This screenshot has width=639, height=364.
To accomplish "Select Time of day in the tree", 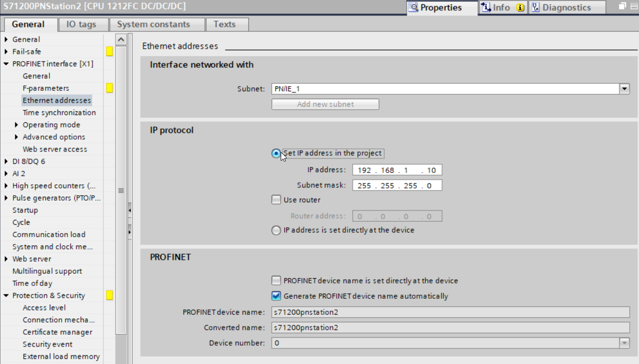I will tap(32, 283).
